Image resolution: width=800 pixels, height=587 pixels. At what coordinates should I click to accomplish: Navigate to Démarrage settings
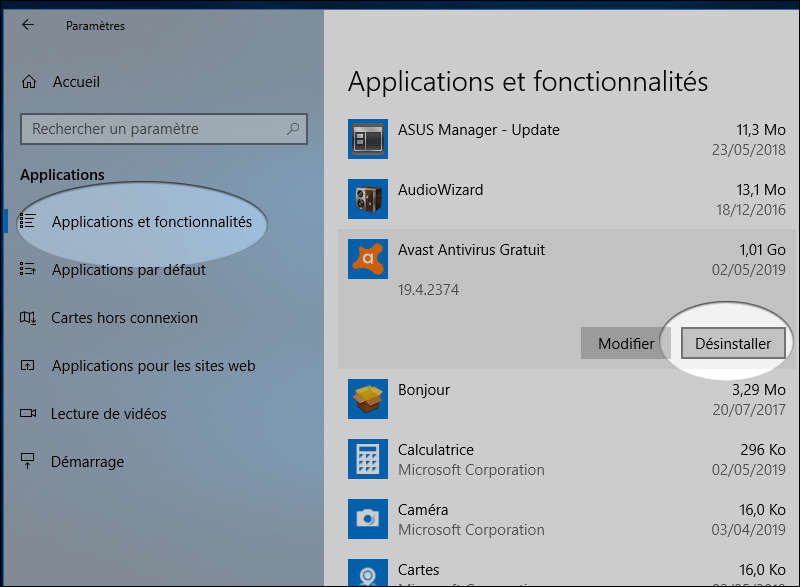(87, 462)
